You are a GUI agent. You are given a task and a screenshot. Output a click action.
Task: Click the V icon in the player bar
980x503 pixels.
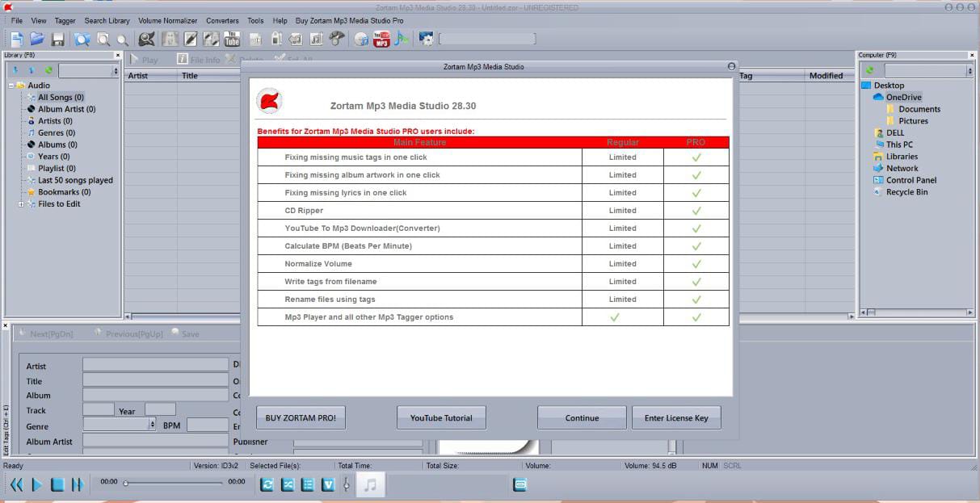pyautogui.click(x=328, y=484)
